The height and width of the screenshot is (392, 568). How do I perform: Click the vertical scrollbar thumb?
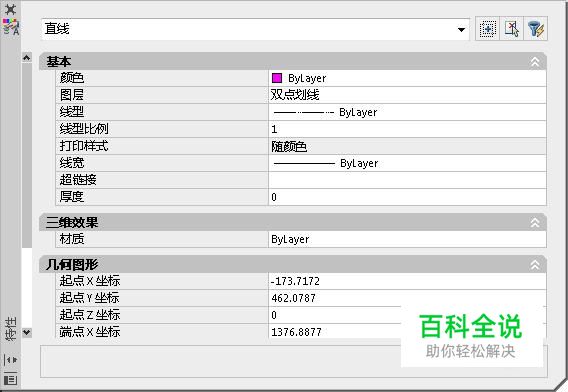coord(26,155)
